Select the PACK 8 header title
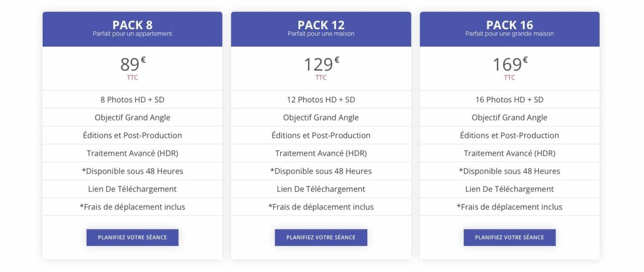The width and height of the screenshot is (644, 272). pos(132,25)
